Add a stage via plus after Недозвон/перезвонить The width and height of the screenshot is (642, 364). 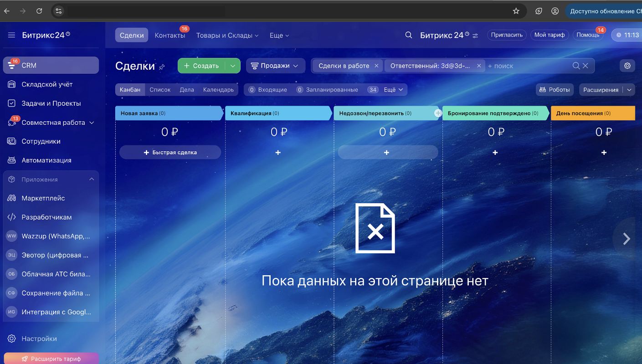point(438,113)
